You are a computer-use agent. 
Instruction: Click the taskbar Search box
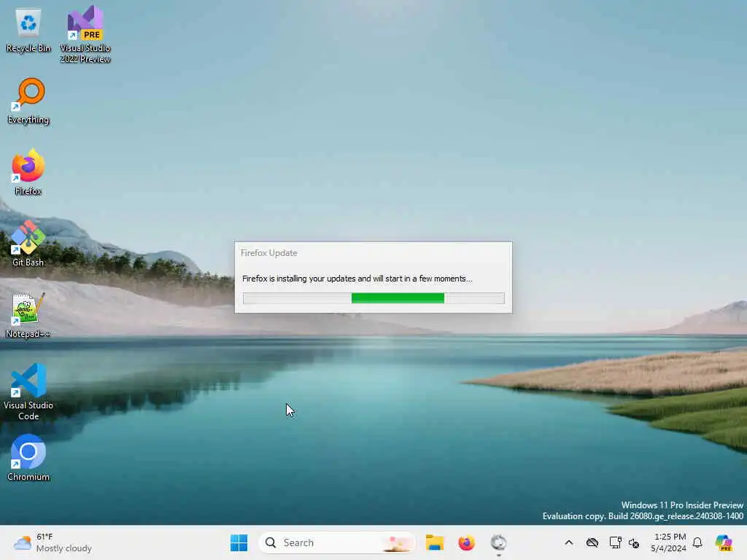pos(337,542)
